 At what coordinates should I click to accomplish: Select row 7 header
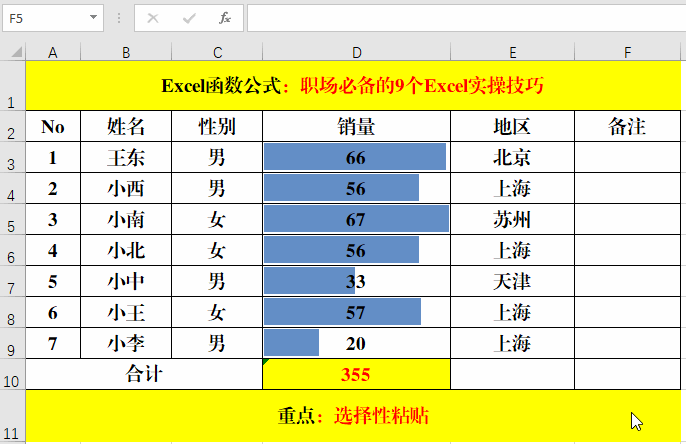pos(12,282)
